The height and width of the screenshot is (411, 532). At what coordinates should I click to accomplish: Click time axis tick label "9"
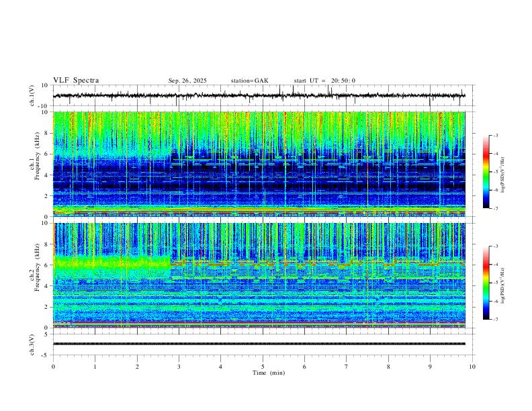coord(430,367)
